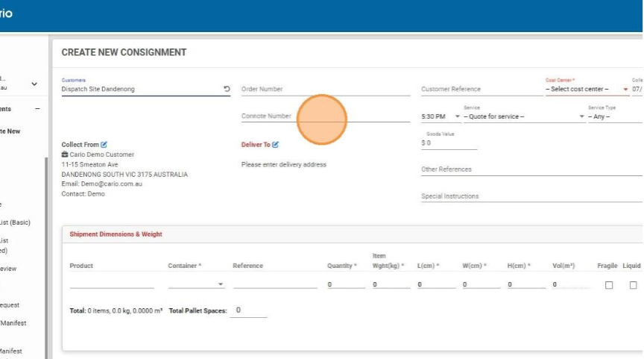Click the briefcase icon beside Cario Demo Customer

click(x=65, y=154)
